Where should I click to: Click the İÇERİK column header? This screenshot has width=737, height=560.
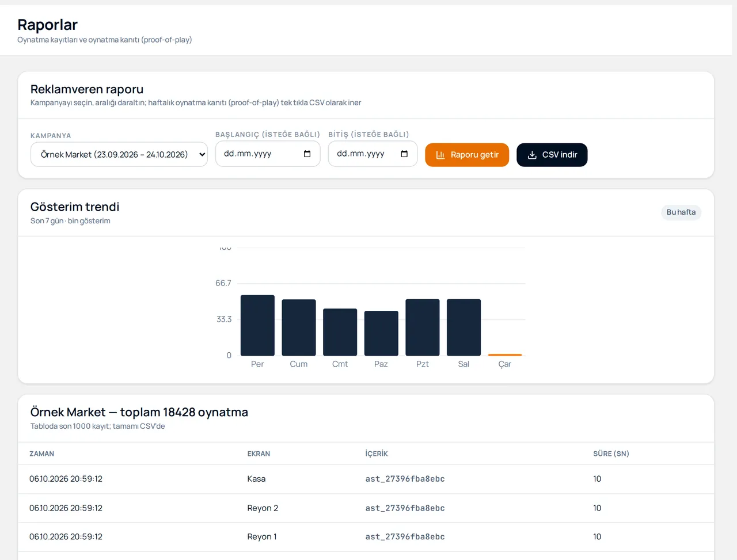click(x=377, y=454)
